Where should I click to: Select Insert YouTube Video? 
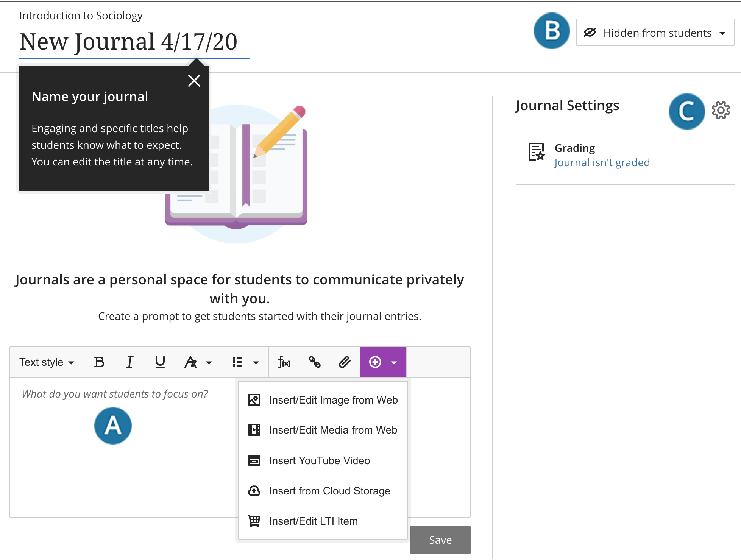pos(323,460)
